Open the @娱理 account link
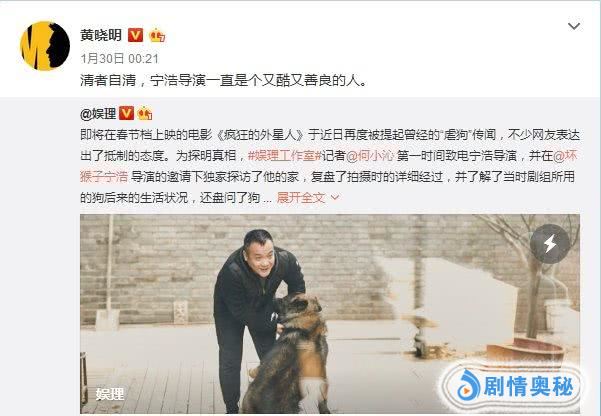The width and height of the screenshot is (601, 416). (x=98, y=113)
